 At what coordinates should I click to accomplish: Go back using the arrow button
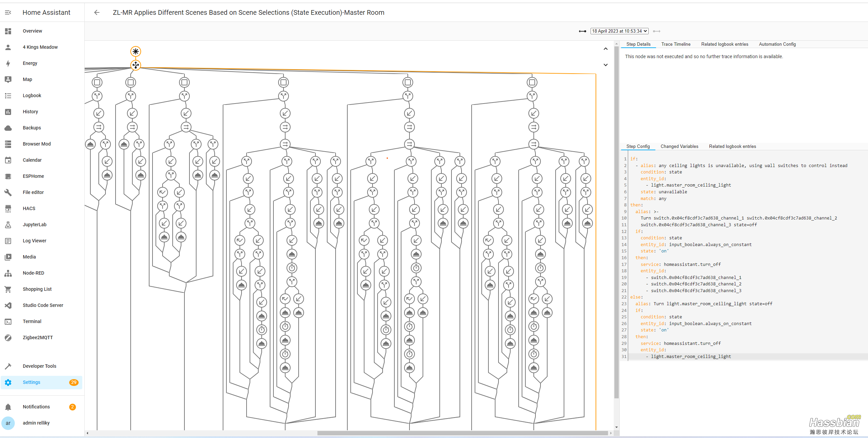97,12
